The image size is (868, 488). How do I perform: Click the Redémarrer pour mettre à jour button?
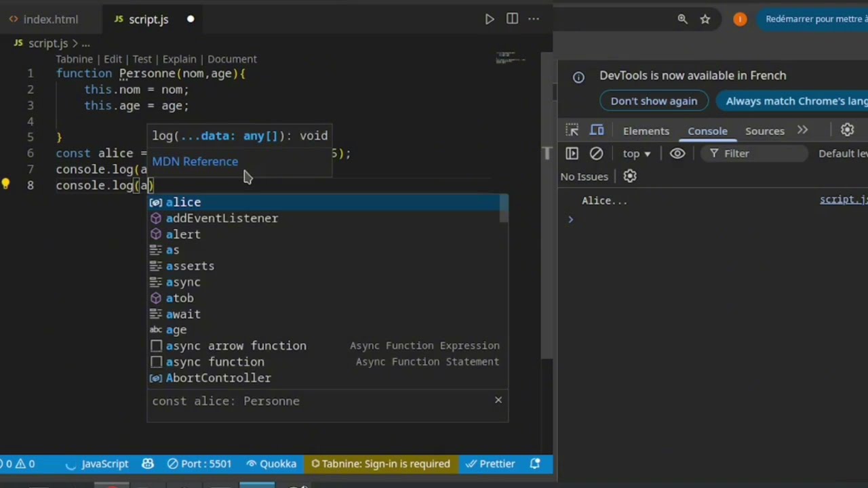click(x=813, y=19)
